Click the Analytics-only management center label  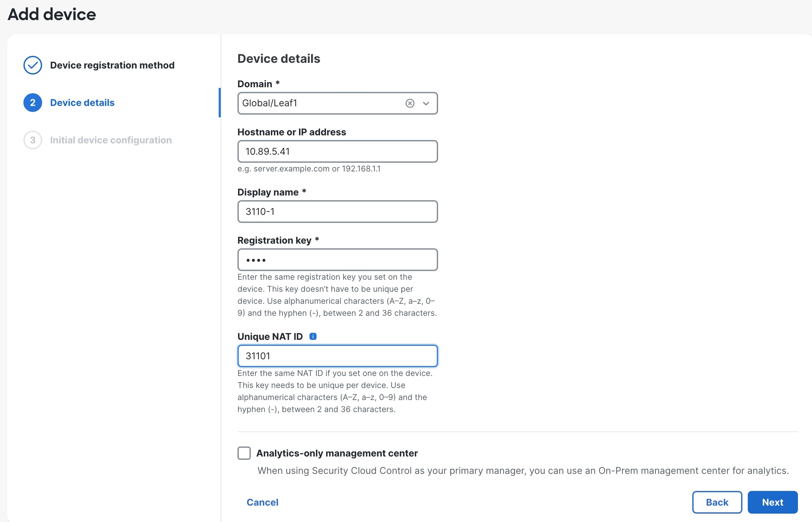(x=336, y=453)
